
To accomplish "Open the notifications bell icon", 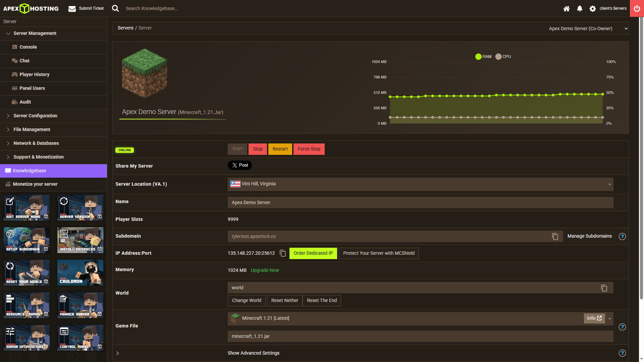I will (x=580, y=8).
